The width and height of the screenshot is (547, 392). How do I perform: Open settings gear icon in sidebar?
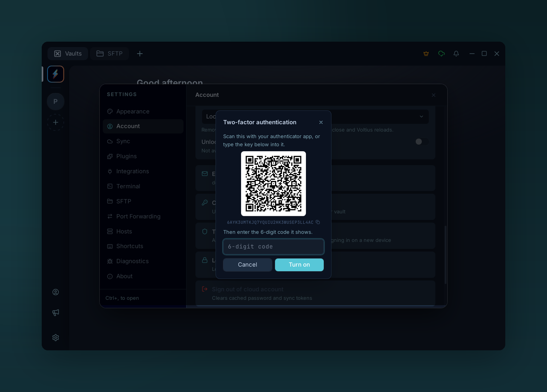tap(56, 337)
